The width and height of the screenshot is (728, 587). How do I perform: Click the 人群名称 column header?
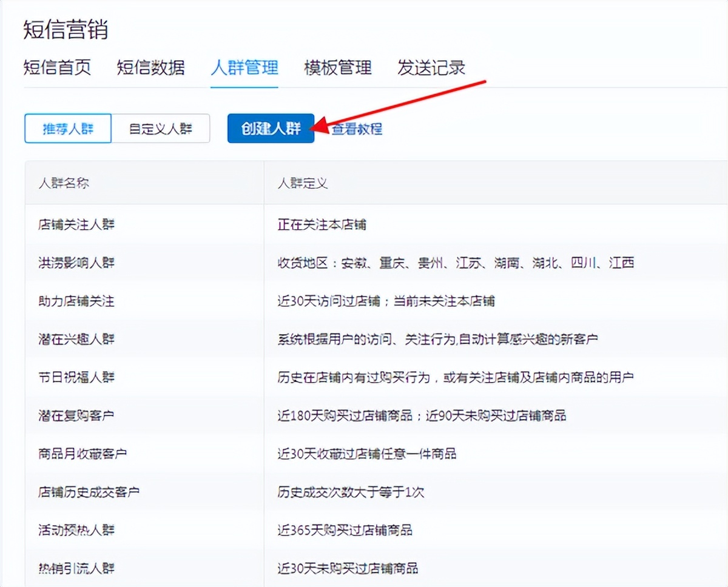coord(64,183)
